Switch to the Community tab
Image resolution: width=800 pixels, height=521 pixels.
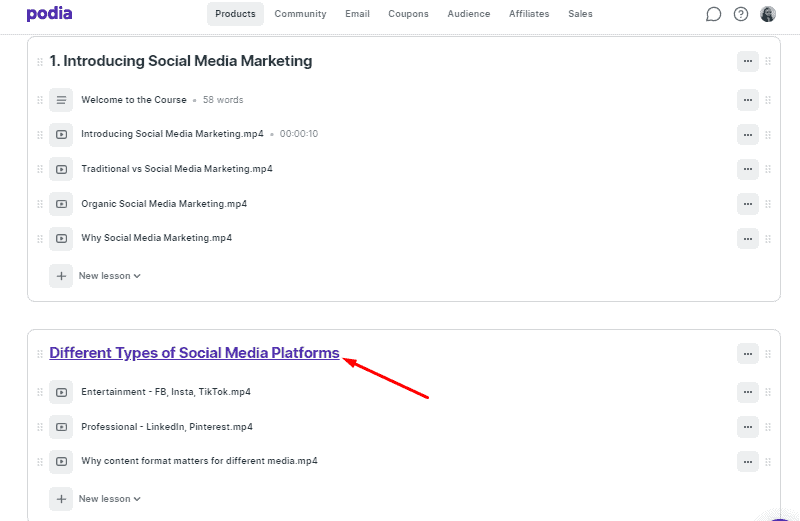point(300,14)
